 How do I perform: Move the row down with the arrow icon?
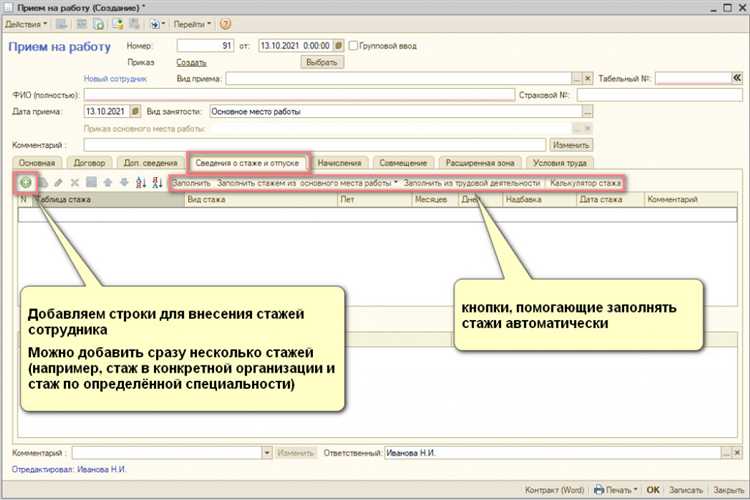click(x=124, y=182)
